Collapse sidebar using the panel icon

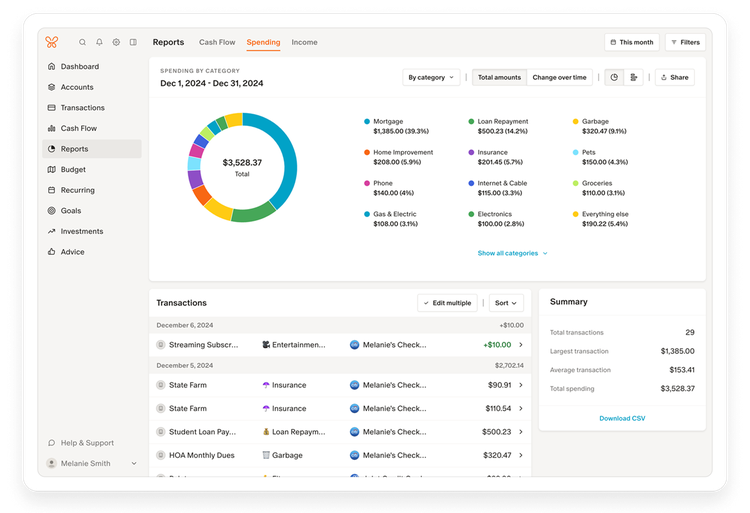pyautogui.click(x=133, y=42)
